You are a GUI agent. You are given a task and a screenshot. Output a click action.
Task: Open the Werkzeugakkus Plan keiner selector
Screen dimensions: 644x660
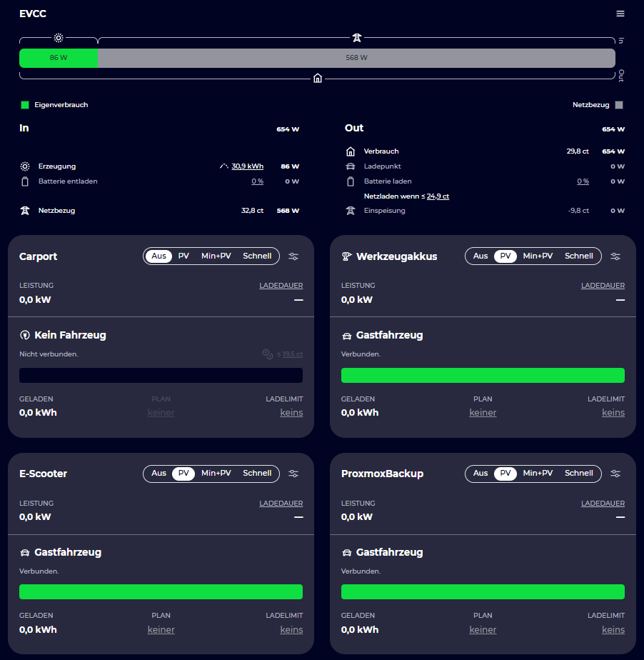point(483,413)
